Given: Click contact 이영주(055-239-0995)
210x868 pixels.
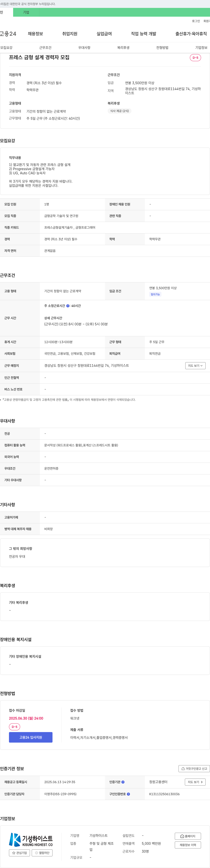Looking at the screenshot, I should [x=60, y=794].
